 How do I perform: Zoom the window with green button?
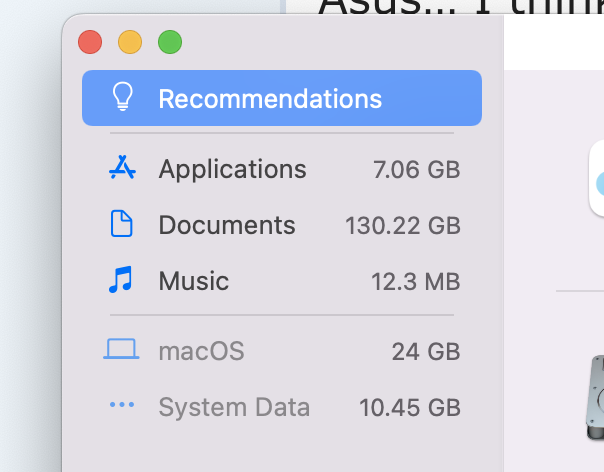tap(170, 42)
